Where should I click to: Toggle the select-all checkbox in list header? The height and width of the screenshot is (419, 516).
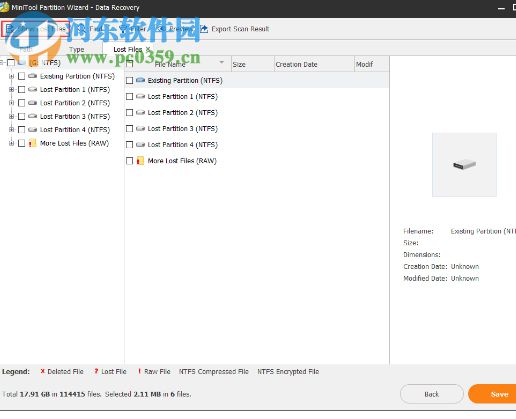pos(130,64)
